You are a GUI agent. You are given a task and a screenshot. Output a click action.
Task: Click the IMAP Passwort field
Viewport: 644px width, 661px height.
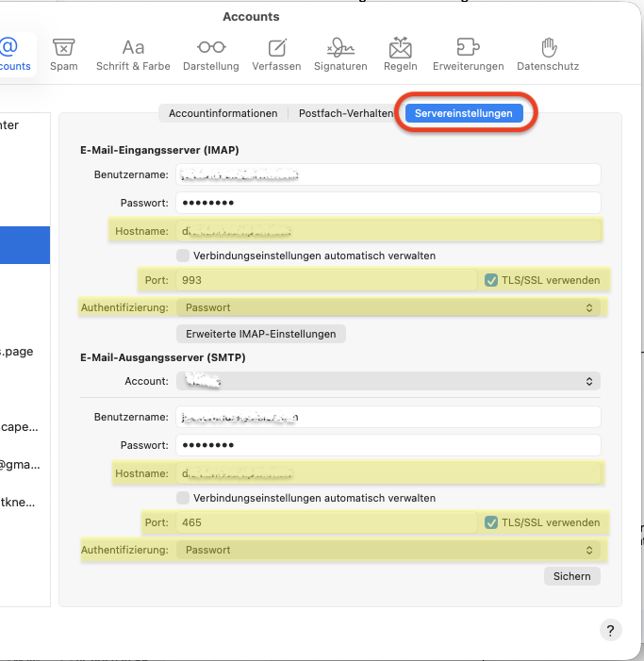(388, 203)
